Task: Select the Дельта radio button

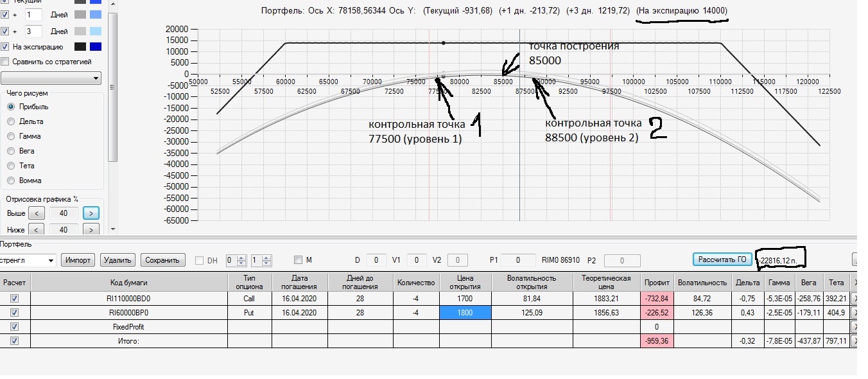Action: point(11,121)
